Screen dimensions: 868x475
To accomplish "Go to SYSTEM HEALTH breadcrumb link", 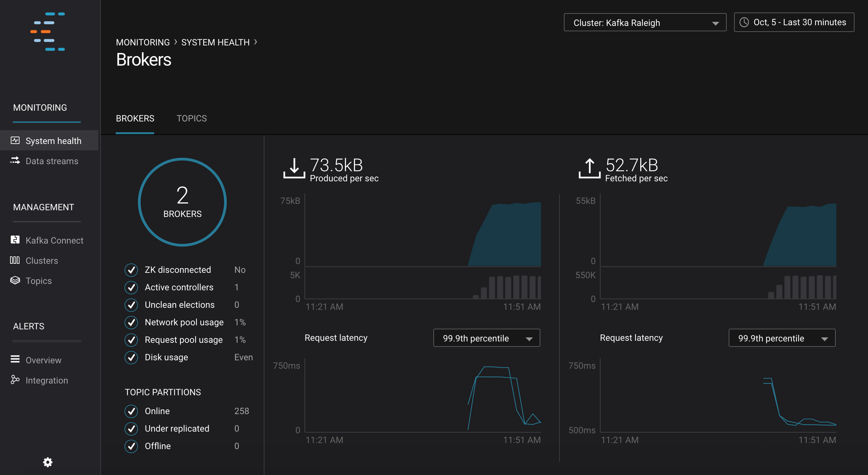I will (215, 42).
